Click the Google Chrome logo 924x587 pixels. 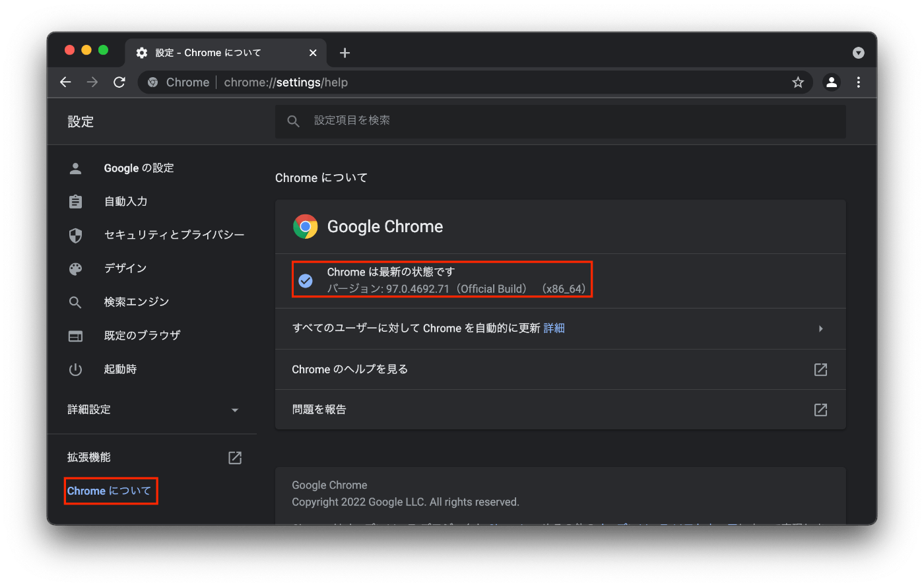point(306,227)
